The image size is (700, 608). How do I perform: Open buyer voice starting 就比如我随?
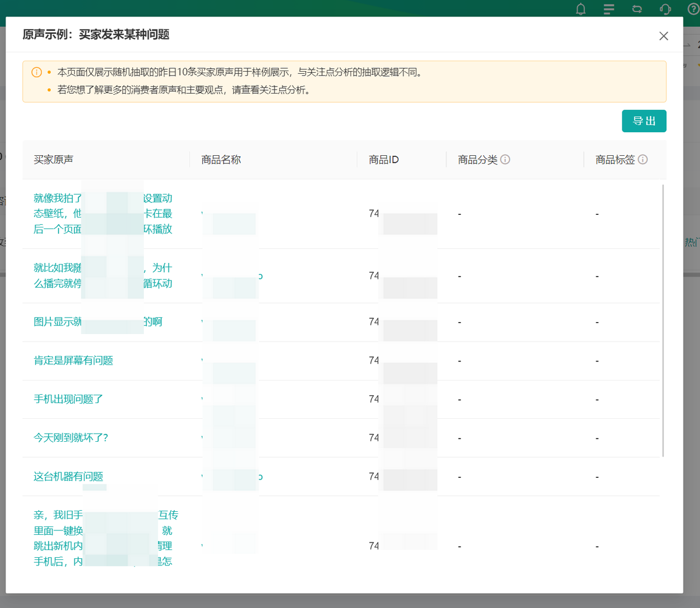coord(103,276)
